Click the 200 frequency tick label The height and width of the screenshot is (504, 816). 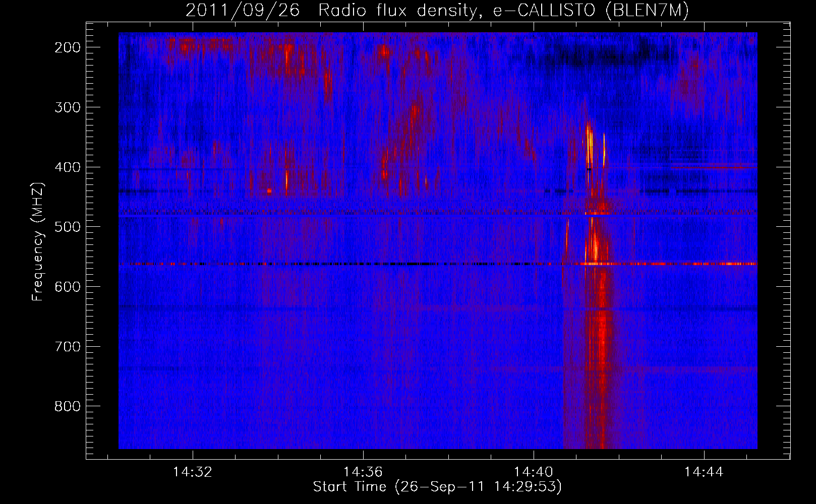coord(67,47)
